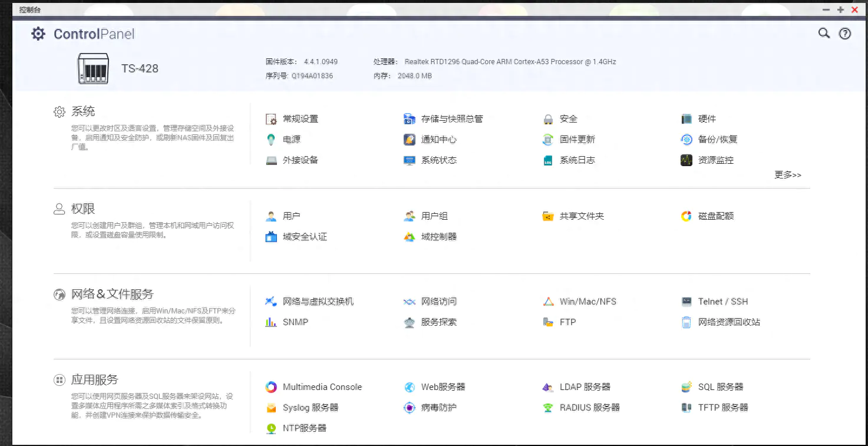
Task: Open the Win/Mac/NFS icon
Action: pos(548,302)
